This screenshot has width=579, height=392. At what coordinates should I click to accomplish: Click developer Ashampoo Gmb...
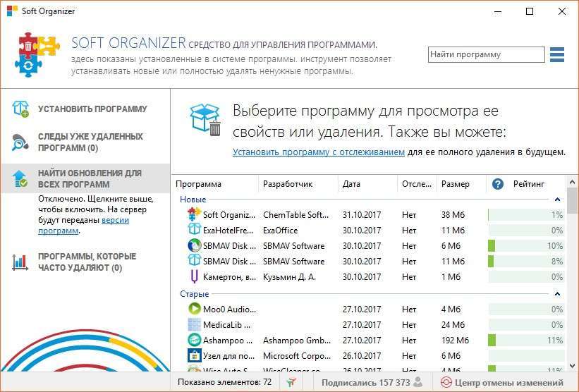[297, 341]
